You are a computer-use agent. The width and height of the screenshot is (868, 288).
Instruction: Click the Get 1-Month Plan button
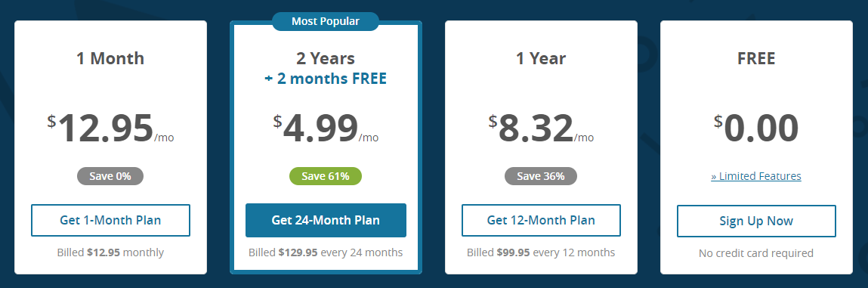point(110,221)
